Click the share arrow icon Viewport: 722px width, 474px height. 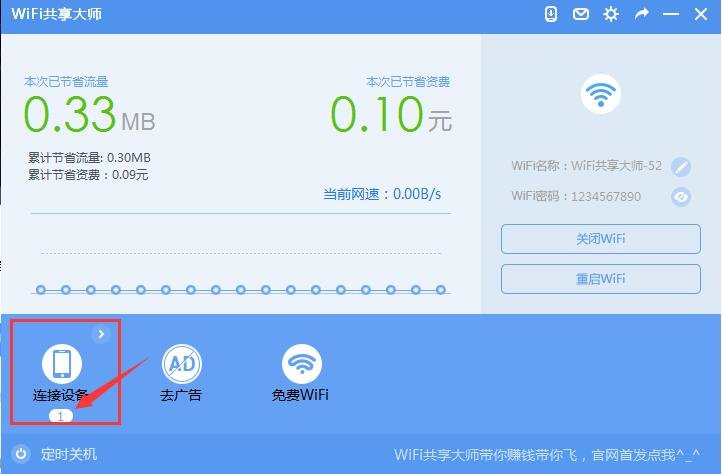(x=641, y=14)
